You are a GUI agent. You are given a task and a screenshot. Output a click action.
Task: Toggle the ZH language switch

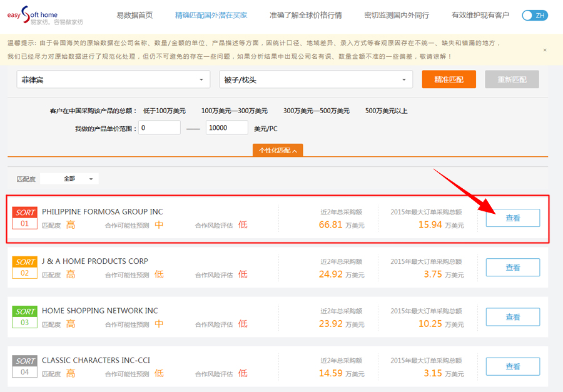[x=535, y=16]
